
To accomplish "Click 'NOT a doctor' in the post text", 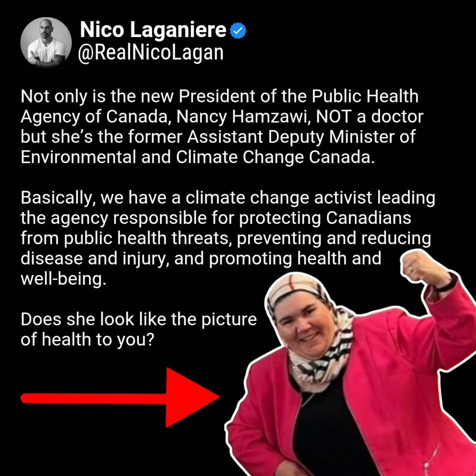I will pos(370,117).
